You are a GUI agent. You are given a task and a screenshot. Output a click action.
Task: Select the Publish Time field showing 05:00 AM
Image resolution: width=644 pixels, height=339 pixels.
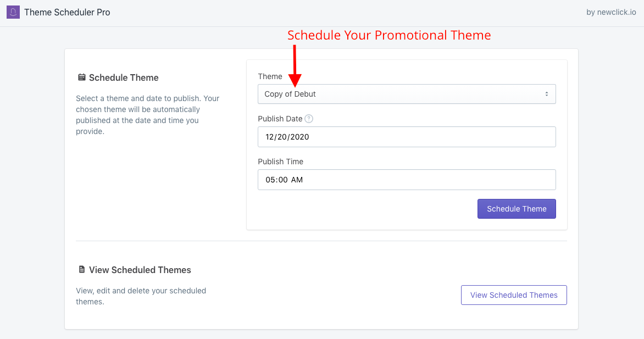tap(406, 180)
